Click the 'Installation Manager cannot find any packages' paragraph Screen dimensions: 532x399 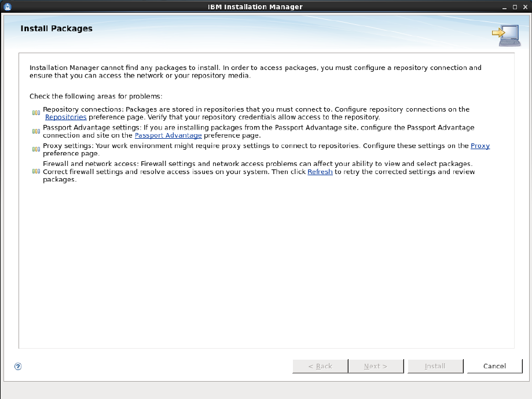tap(255, 72)
